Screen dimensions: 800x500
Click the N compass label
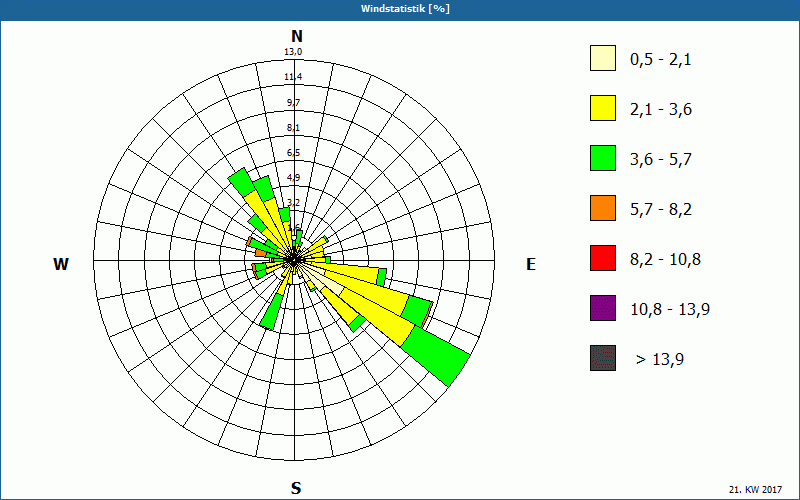pyautogui.click(x=296, y=36)
